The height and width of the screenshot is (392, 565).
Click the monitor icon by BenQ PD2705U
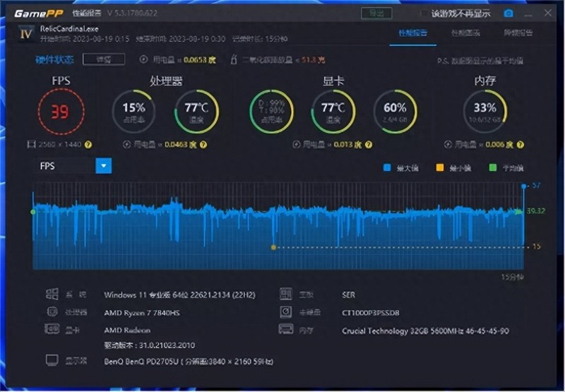coord(52,360)
